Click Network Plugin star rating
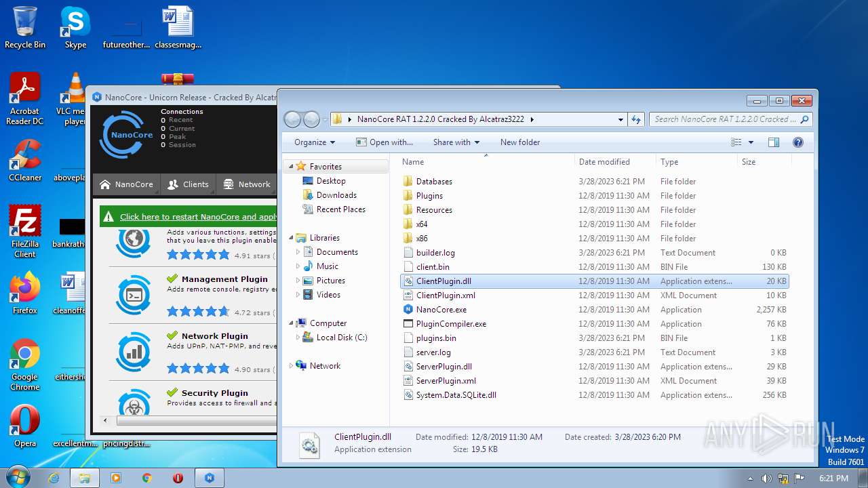 pos(198,369)
